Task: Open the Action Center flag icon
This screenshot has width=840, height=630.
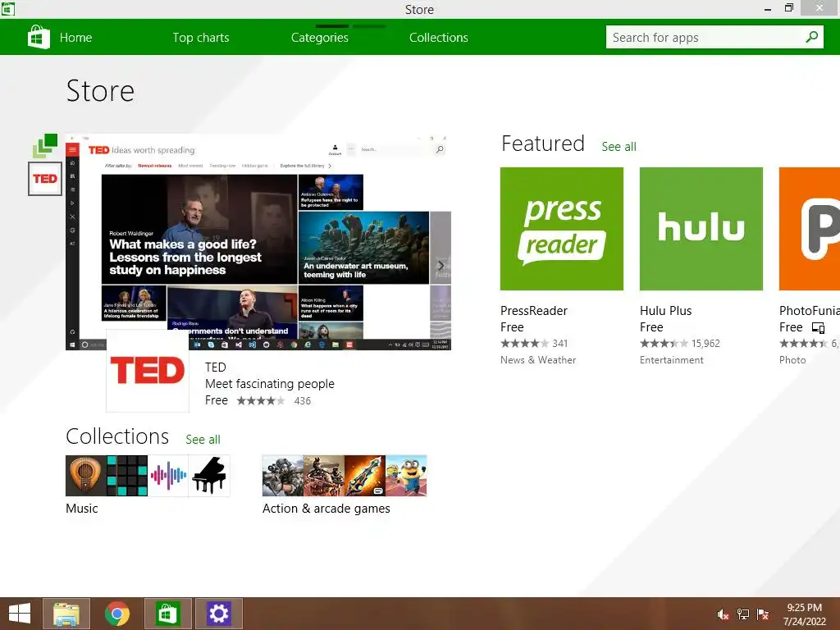Action: click(763, 614)
